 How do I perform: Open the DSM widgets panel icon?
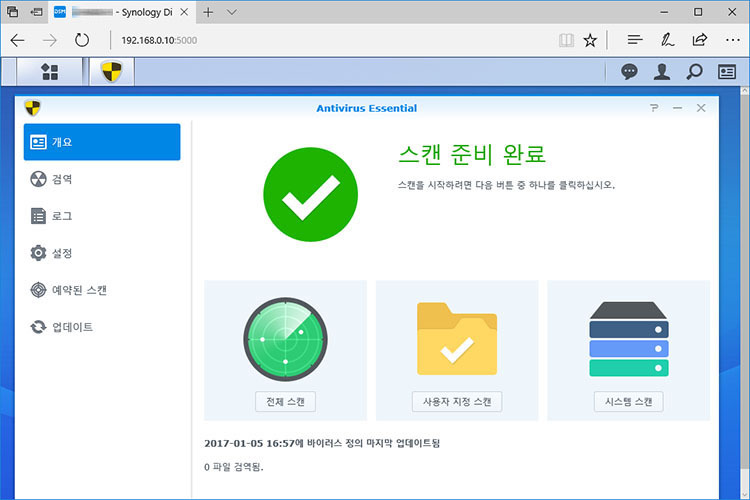[727, 72]
